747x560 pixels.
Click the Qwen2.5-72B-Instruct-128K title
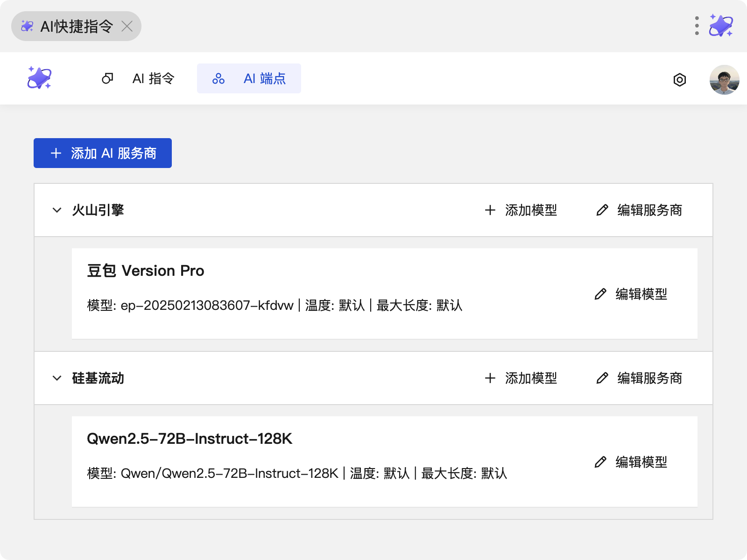[x=190, y=439]
